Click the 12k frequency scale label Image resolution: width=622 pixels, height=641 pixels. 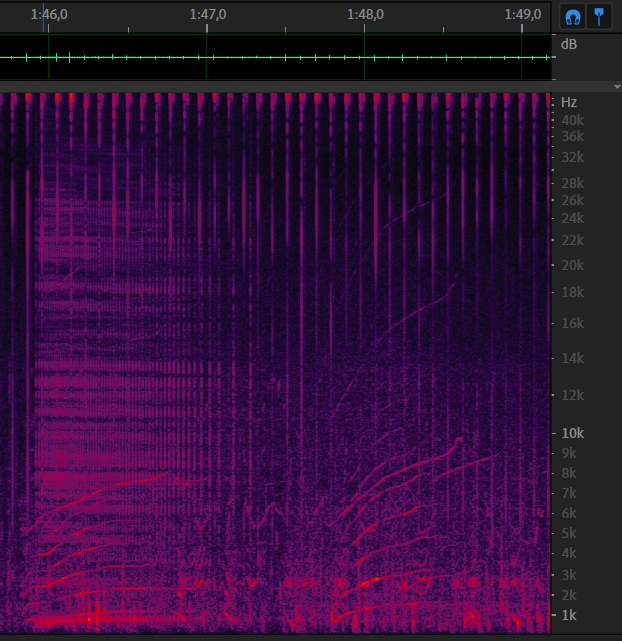pyautogui.click(x=573, y=395)
